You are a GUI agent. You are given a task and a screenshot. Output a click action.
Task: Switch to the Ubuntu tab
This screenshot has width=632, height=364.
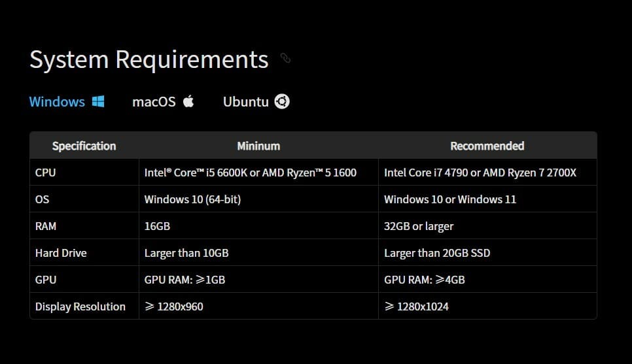click(256, 101)
